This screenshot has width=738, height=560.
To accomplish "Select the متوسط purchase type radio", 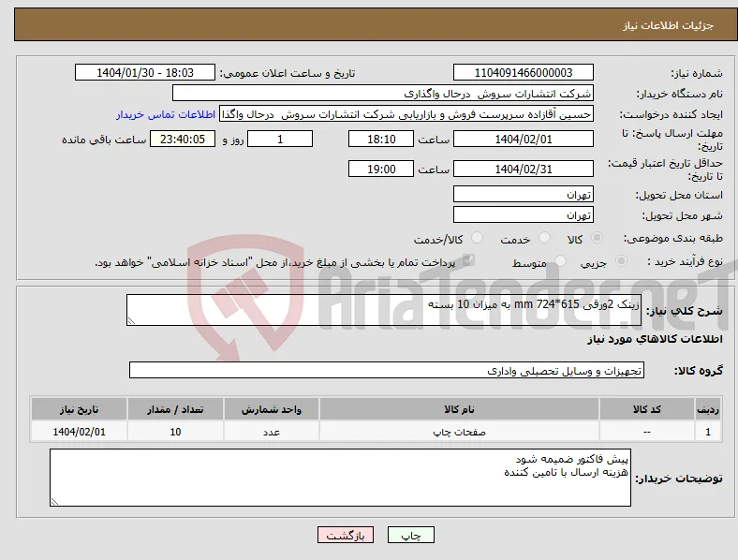I will click(x=560, y=260).
